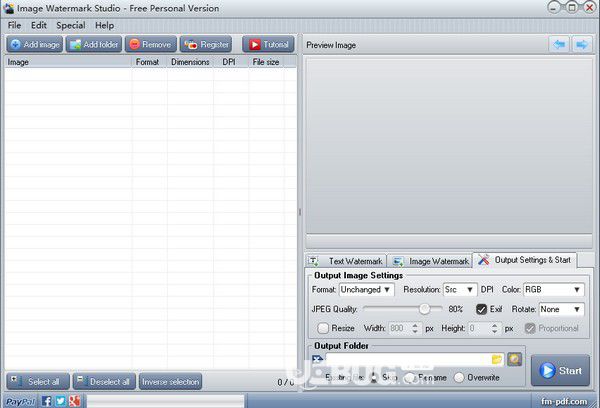Click the PayPal icon in status bar
Viewport: 600px width, 408px height.
click(x=20, y=401)
